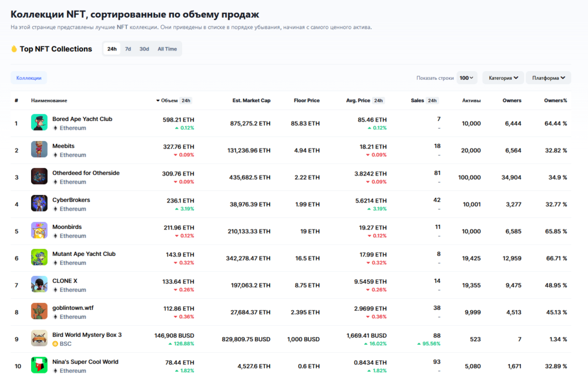
Task: Select the Коллекции tab
Action: tap(29, 78)
